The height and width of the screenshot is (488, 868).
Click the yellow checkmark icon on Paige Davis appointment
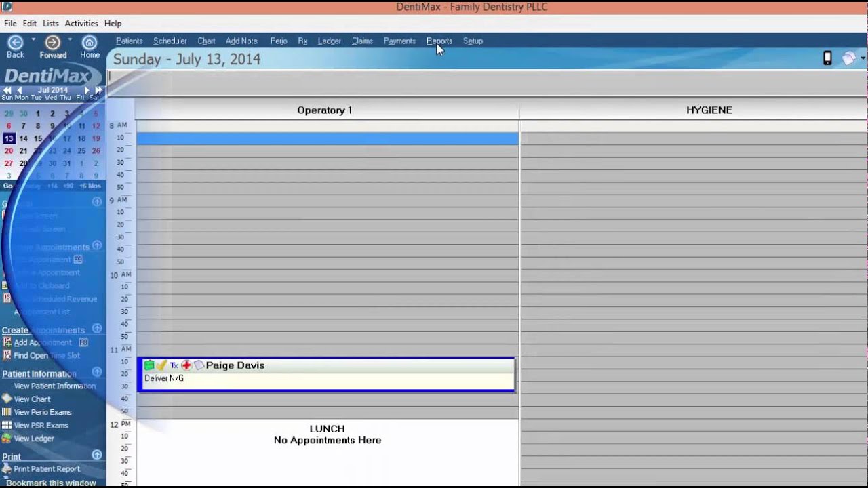coord(161,365)
